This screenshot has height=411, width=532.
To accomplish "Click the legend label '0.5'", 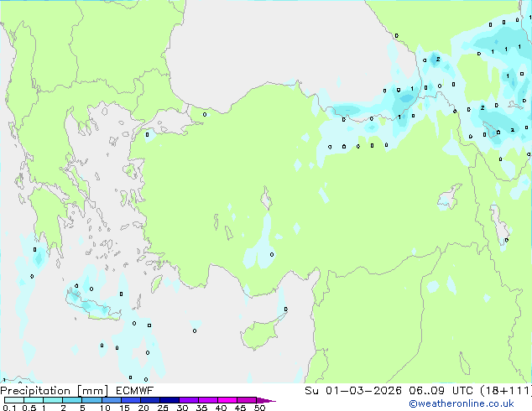I will tap(29, 408).
